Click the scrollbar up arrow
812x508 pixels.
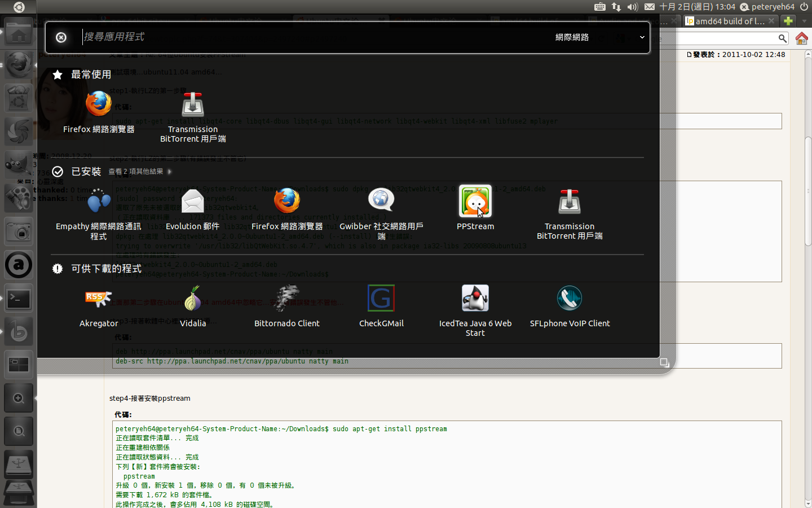click(808, 54)
